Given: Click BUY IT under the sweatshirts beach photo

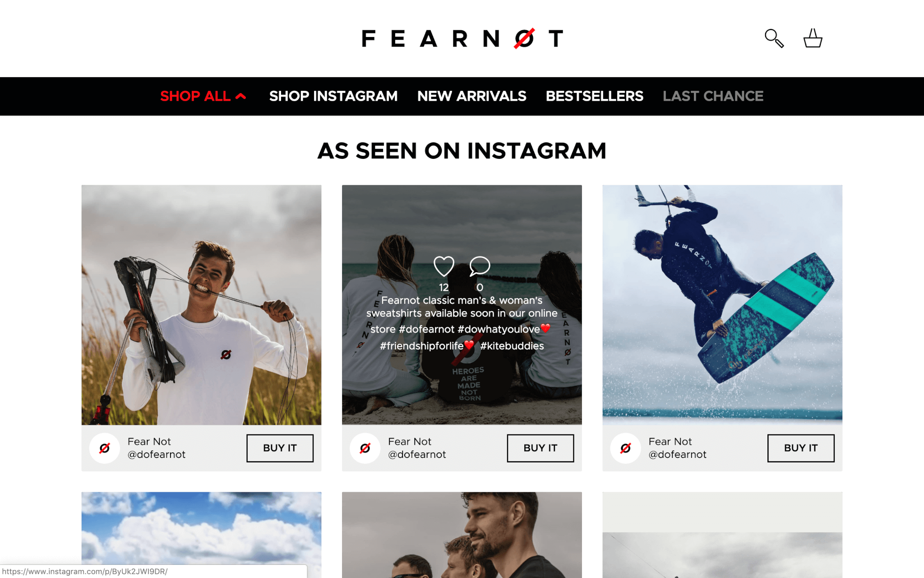Looking at the screenshot, I should [x=540, y=448].
